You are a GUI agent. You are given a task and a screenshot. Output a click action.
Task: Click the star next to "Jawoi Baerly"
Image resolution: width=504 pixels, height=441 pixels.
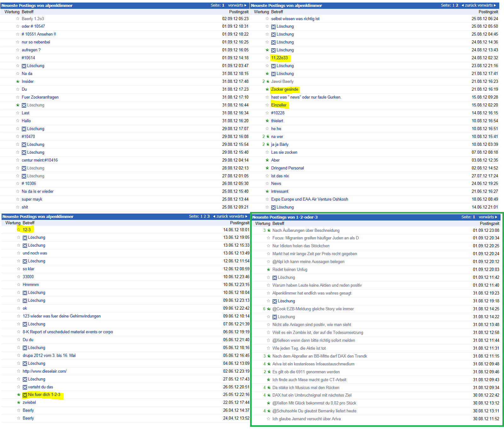[x=268, y=82]
